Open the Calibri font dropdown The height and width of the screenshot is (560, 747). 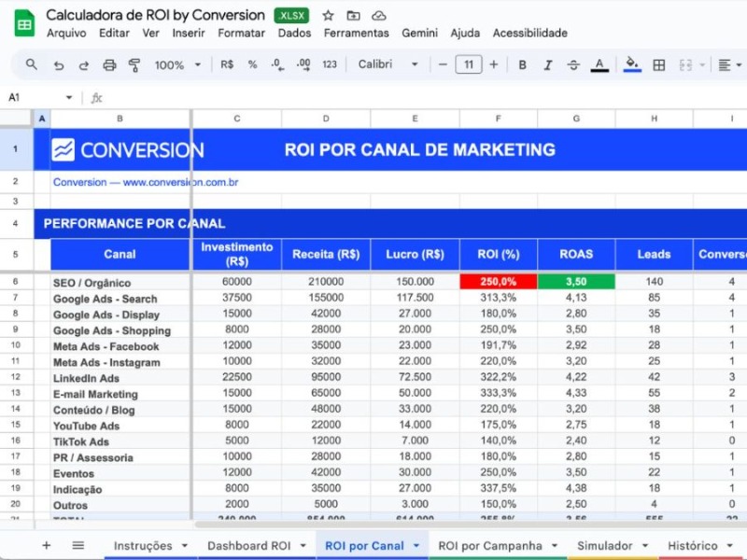pos(388,65)
